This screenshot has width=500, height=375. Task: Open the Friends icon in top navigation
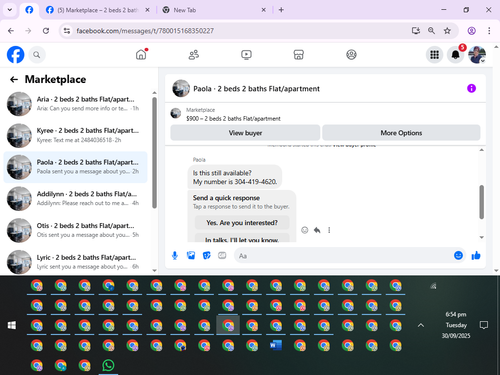[194, 54]
